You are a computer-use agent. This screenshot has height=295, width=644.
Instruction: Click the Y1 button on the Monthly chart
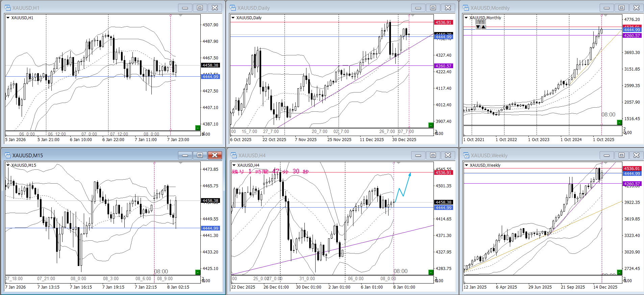tap(481, 22)
